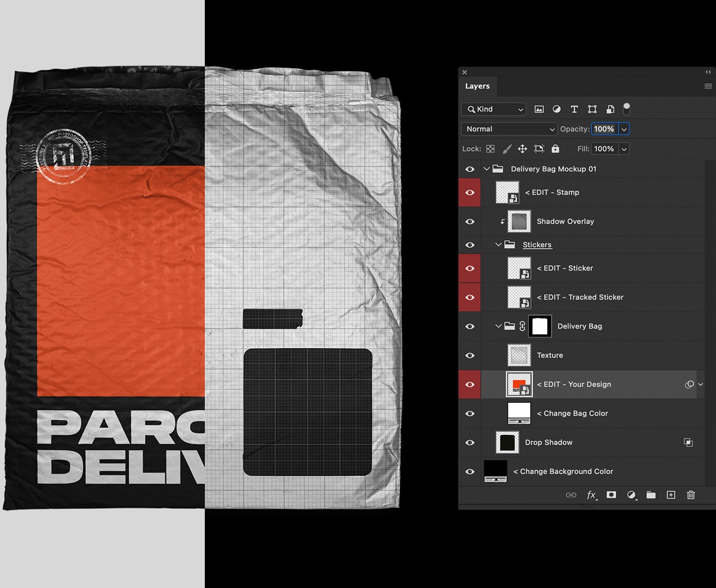Click the EDIT - Your Design layer thumbnail

click(x=519, y=384)
